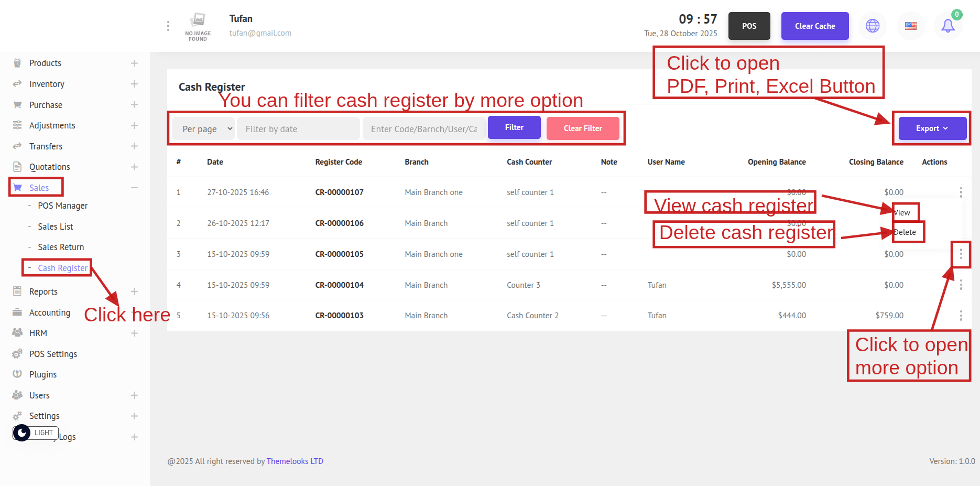Click the user profile image placeholder
980x486 pixels.
(198, 26)
